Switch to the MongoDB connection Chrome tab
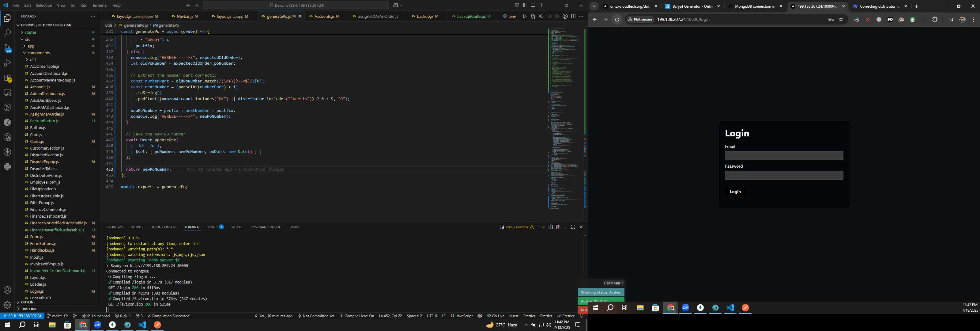The image size is (980, 331). [x=755, y=6]
